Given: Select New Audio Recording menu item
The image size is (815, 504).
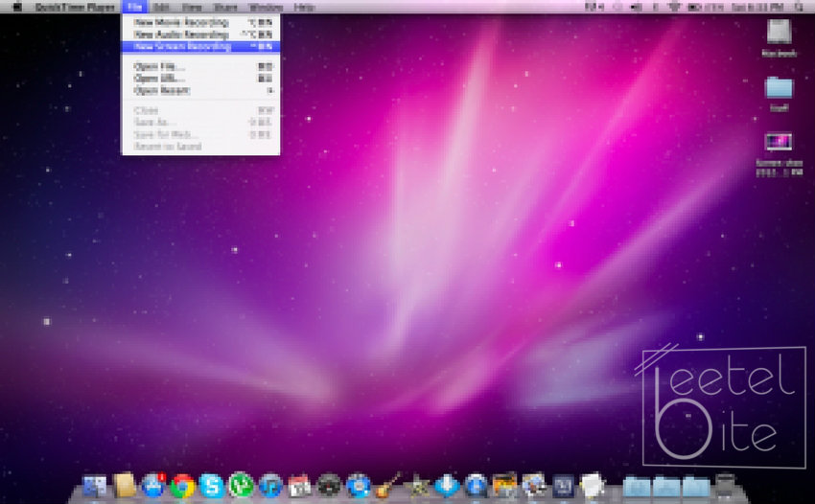Looking at the screenshot, I should [x=200, y=34].
